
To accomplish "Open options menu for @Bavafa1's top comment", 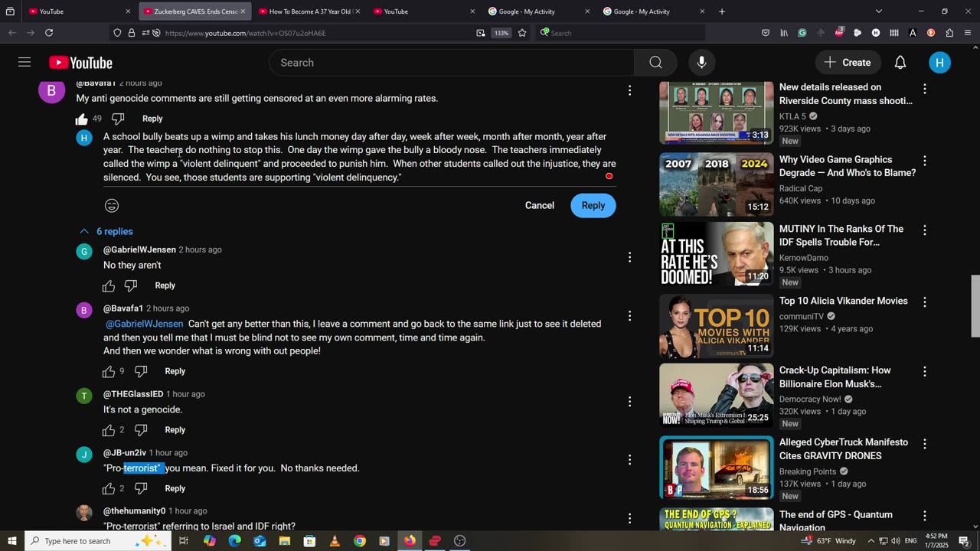I will [x=629, y=90].
